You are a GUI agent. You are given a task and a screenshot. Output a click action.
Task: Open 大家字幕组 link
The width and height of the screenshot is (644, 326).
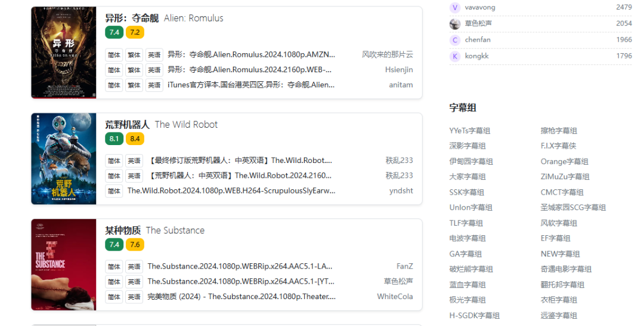point(467,177)
